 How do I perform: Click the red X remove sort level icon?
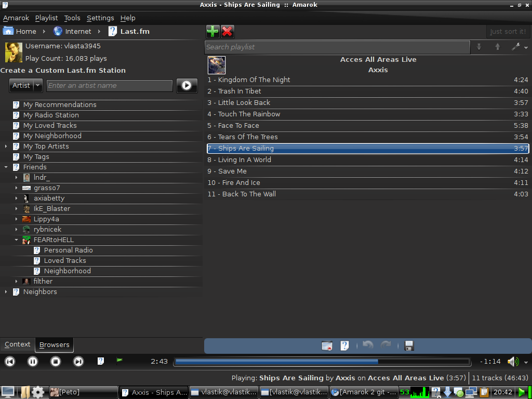point(228,32)
